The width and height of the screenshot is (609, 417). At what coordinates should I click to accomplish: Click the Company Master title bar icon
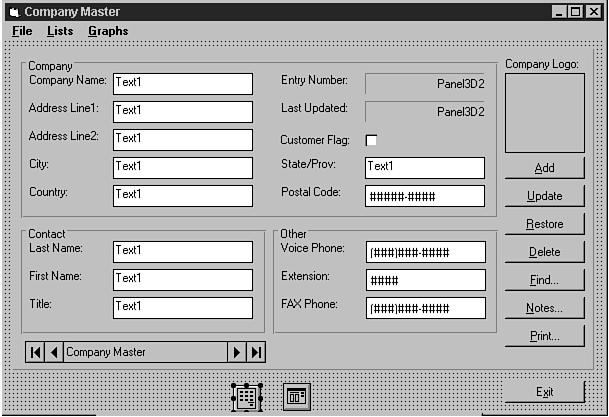[x=14, y=12]
